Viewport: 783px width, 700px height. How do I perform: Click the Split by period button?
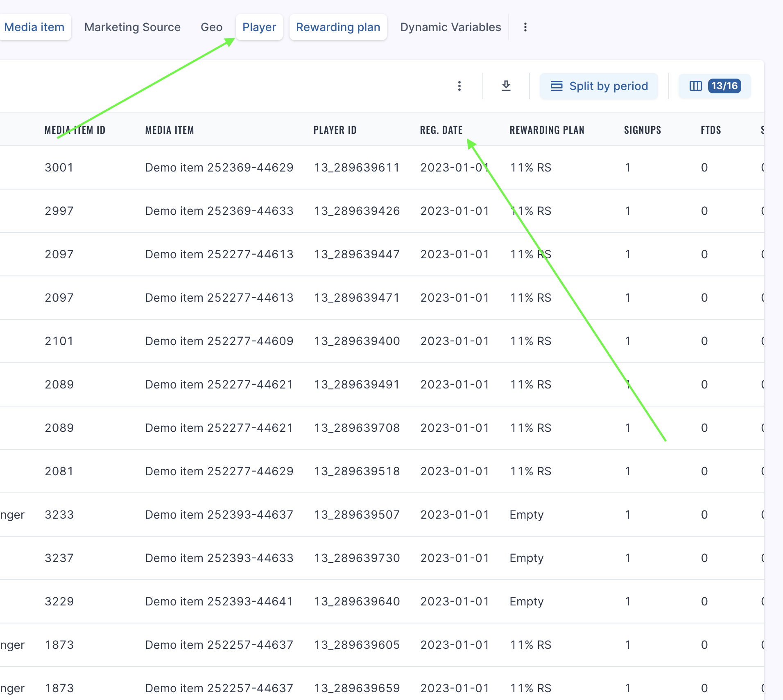click(599, 86)
